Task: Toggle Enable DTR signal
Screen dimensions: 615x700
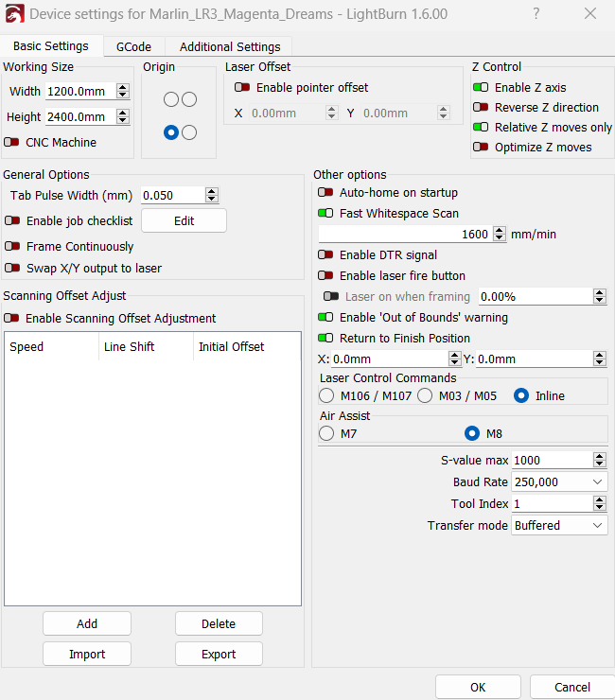Action: pos(325,254)
